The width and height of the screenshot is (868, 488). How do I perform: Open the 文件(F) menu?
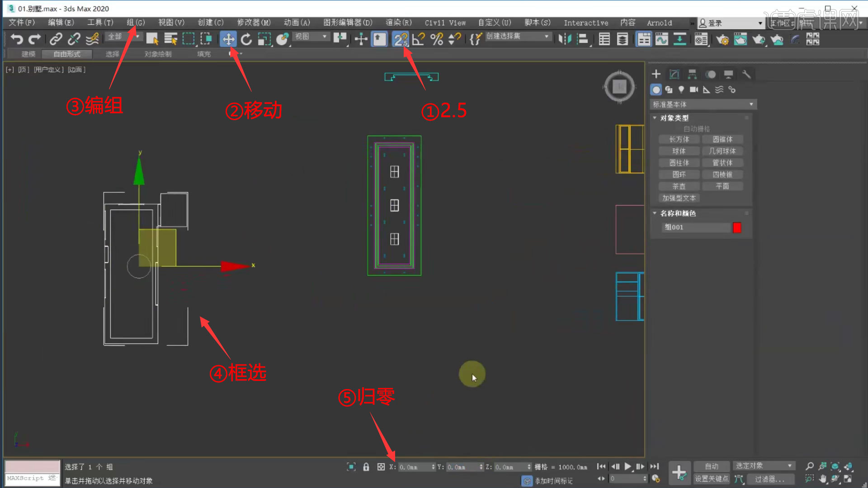[22, 23]
